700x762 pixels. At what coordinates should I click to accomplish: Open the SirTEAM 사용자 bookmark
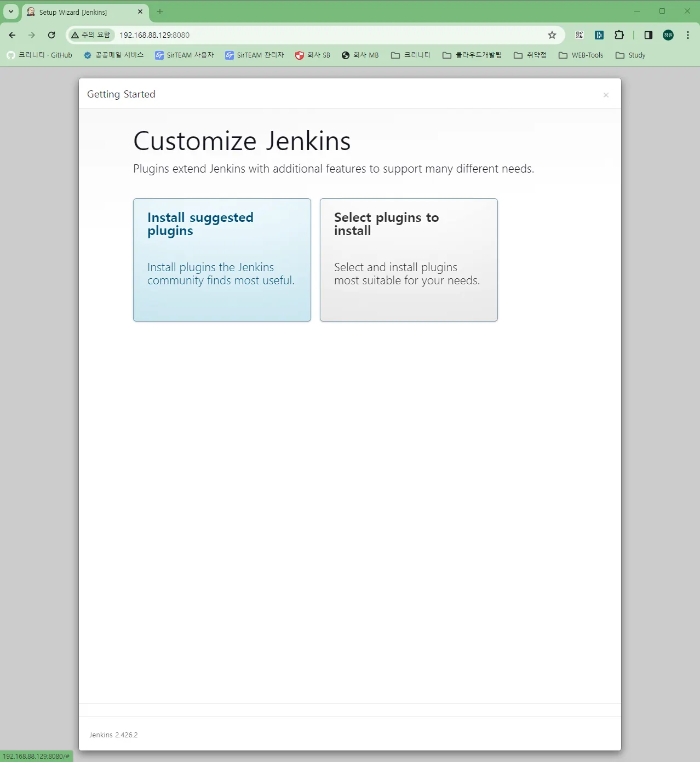[x=185, y=55]
